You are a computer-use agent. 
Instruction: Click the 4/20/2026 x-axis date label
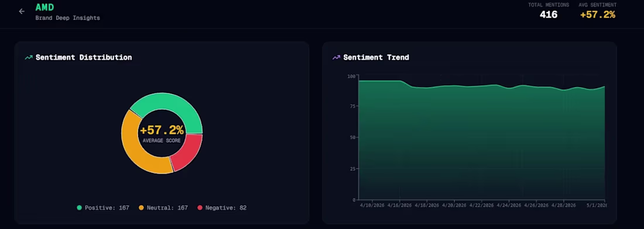(454, 205)
